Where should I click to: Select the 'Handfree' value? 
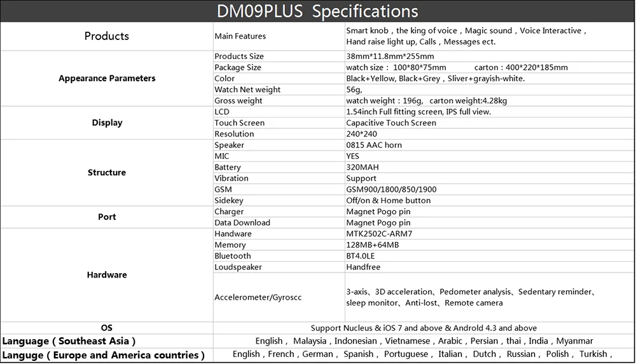tap(363, 267)
